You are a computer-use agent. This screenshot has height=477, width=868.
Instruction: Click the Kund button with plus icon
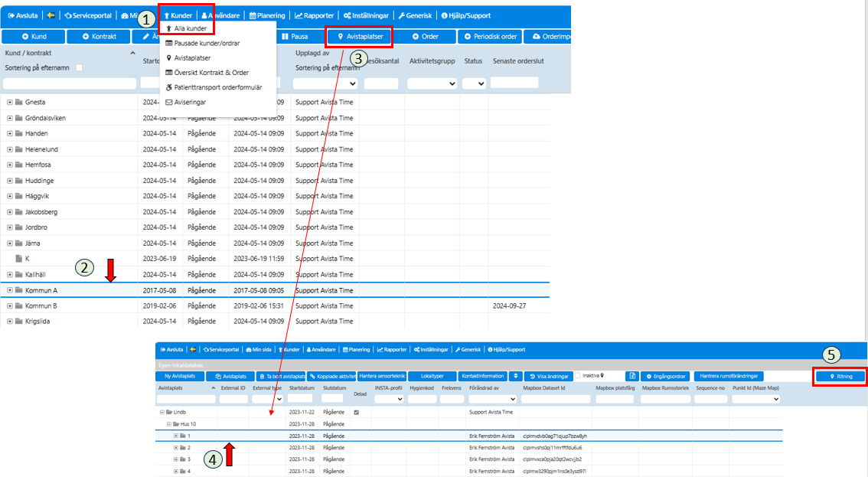34,37
